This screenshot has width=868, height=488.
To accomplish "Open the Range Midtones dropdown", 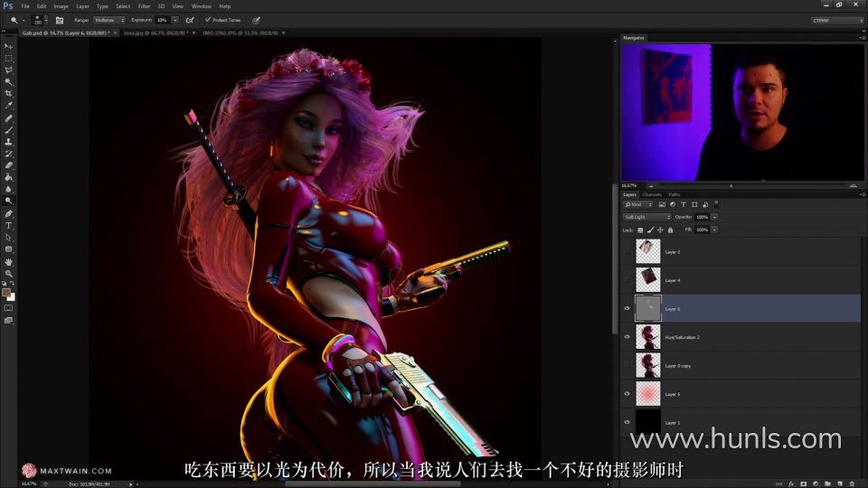I will [109, 20].
